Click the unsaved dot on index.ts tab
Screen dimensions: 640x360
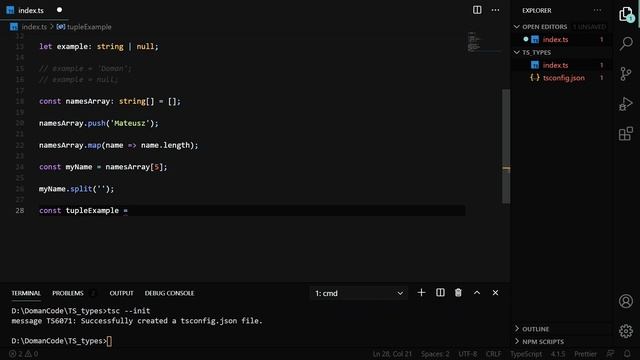coord(59,10)
